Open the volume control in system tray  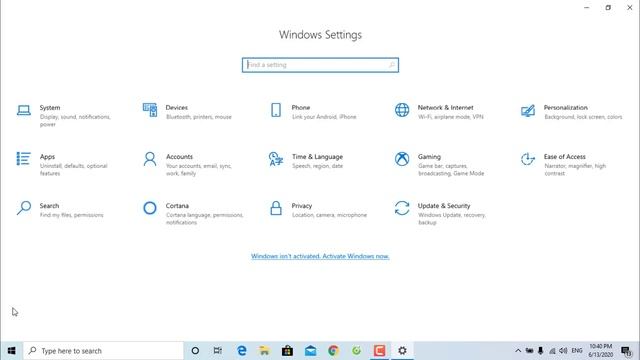pyautogui.click(x=563, y=351)
